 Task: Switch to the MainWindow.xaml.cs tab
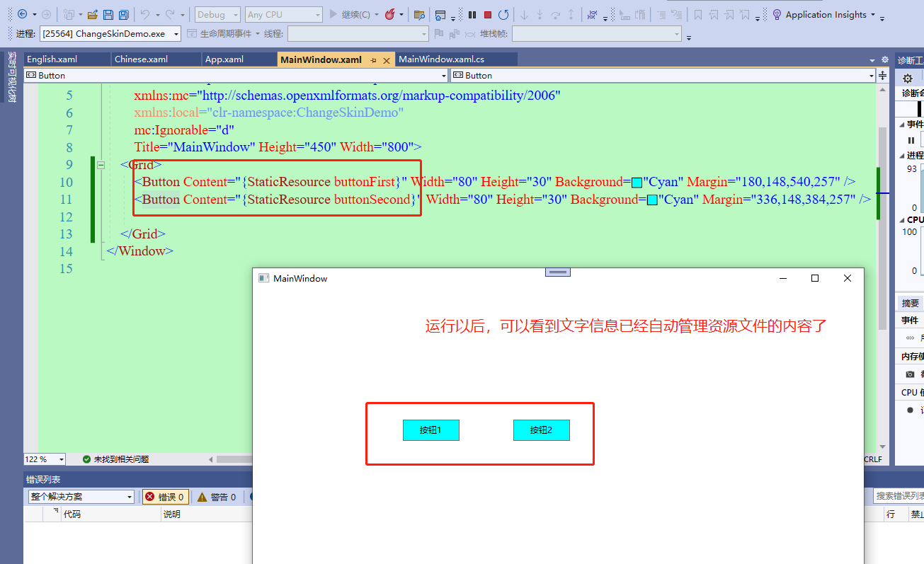point(456,59)
